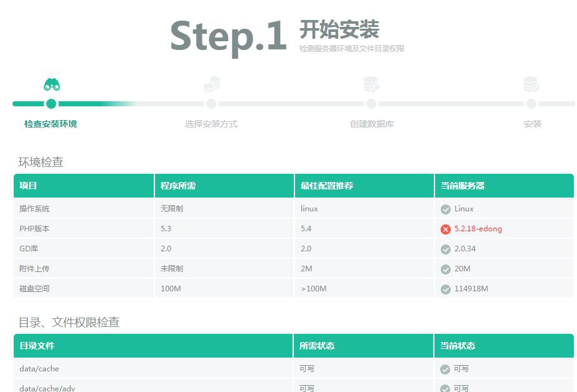This screenshot has height=392, width=577.
Task: Click the check icon next to 20M
Action: tap(446, 269)
